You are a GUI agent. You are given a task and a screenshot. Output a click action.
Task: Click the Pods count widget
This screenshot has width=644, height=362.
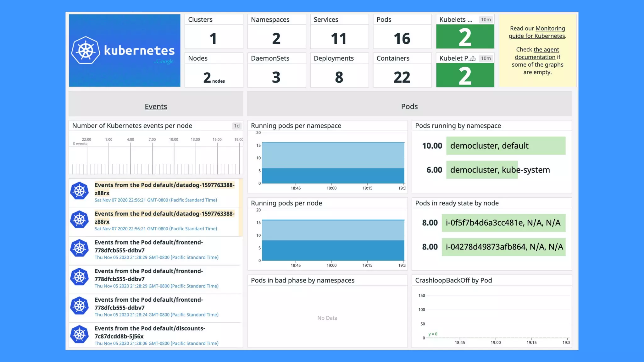(x=402, y=38)
